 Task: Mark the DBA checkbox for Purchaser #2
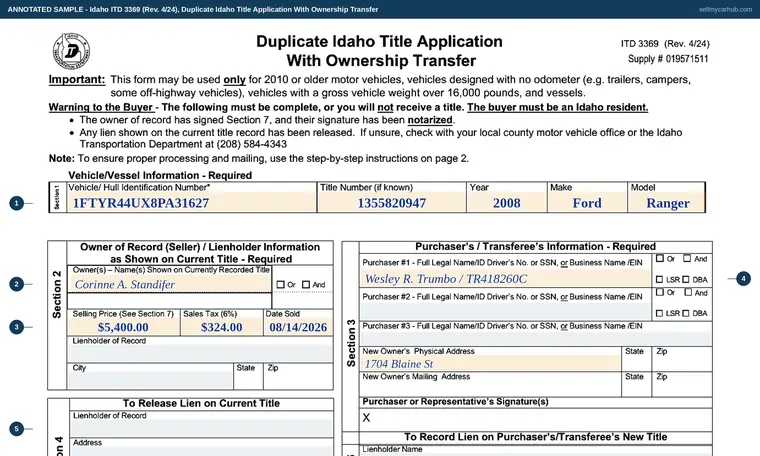686,314
